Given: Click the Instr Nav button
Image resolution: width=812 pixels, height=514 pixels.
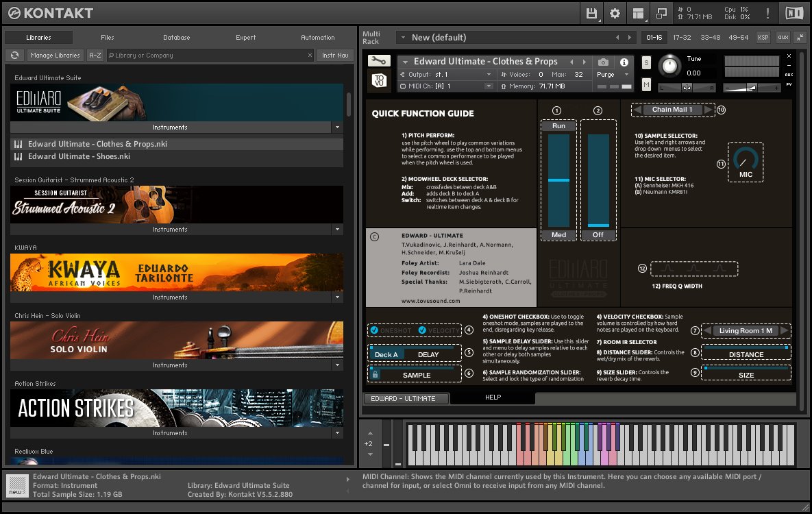Looking at the screenshot, I should [x=335, y=56].
